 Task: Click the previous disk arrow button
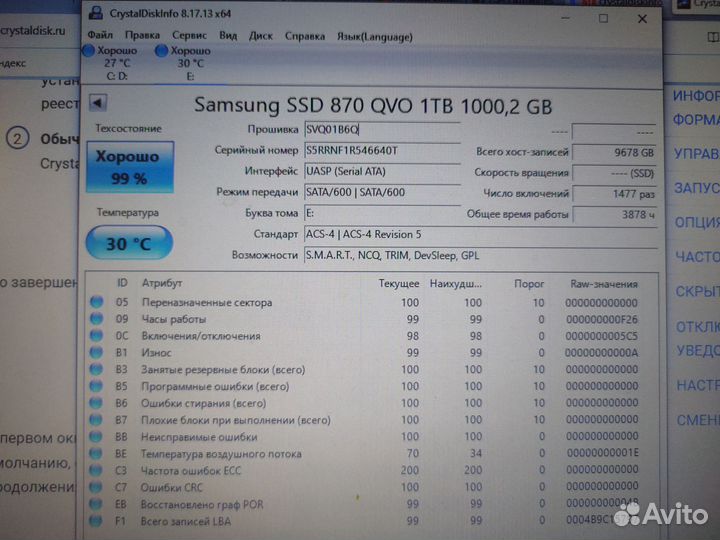pyautogui.click(x=98, y=103)
